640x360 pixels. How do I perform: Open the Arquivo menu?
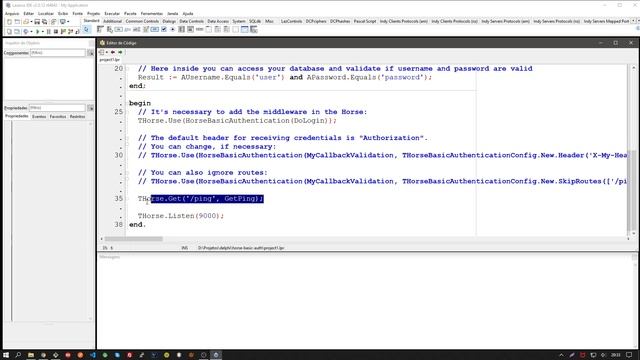[x=12, y=13]
